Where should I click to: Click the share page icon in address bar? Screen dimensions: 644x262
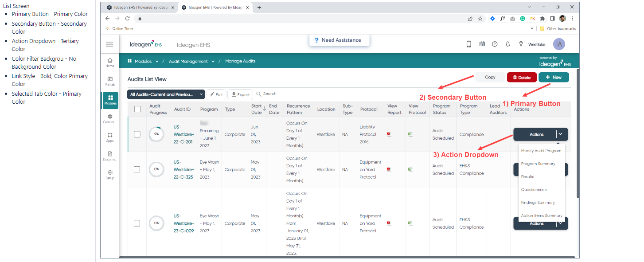tap(470, 19)
